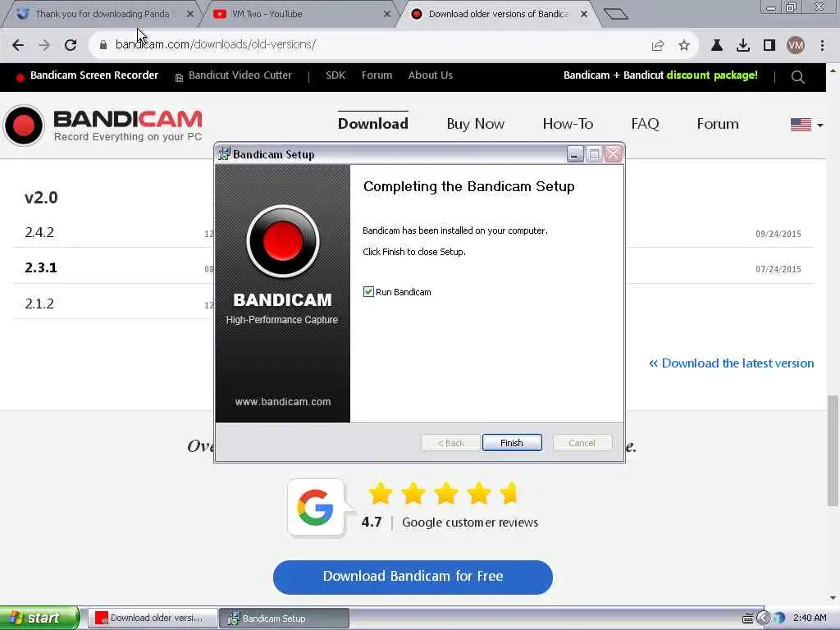Open a new tab with the new tab button

pyautogui.click(x=615, y=14)
